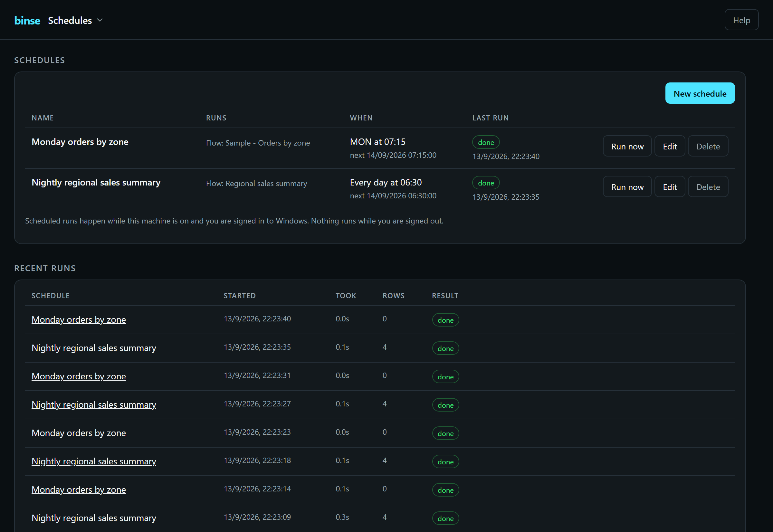Open the Schedules dropdown chevron
Image resolution: width=773 pixels, height=532 pixels.
[100, 20]
